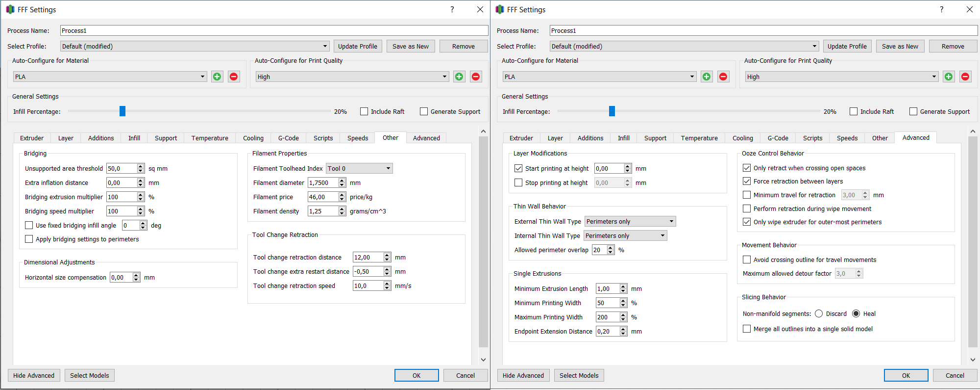Click green add-material icon in Bridging settings window
This screenshot has width=980, height=390.
click(217, 77)
